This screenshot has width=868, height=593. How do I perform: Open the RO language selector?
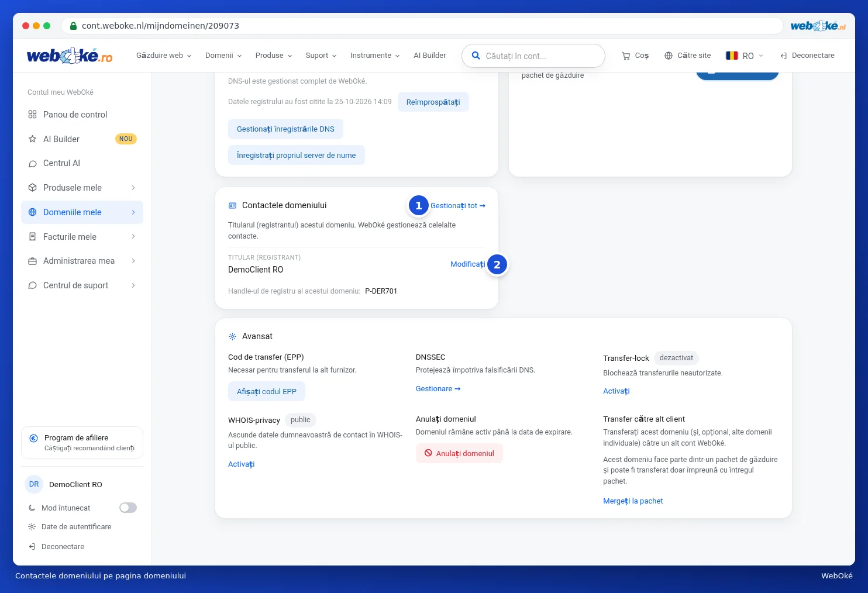pos(745,56)
